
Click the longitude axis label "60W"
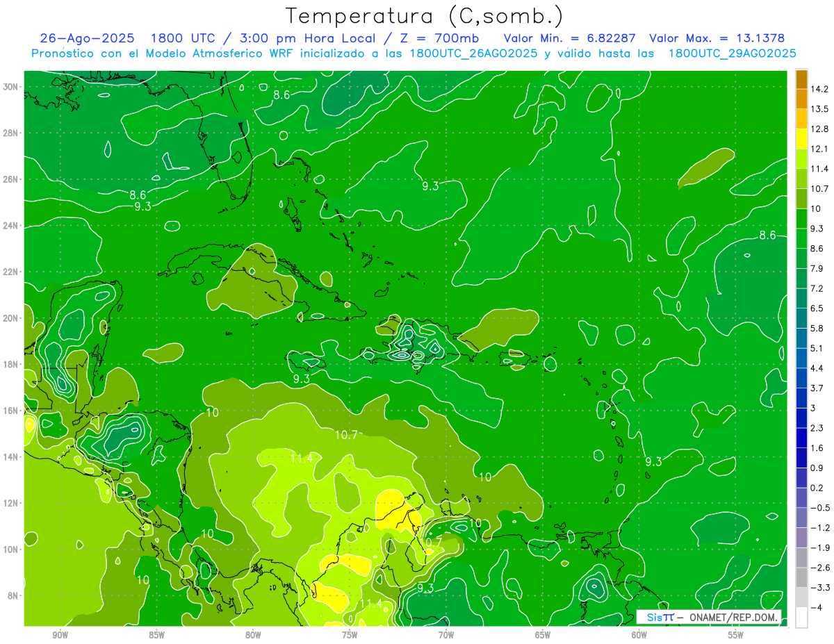pyautogui.click(x=639, y=635)
